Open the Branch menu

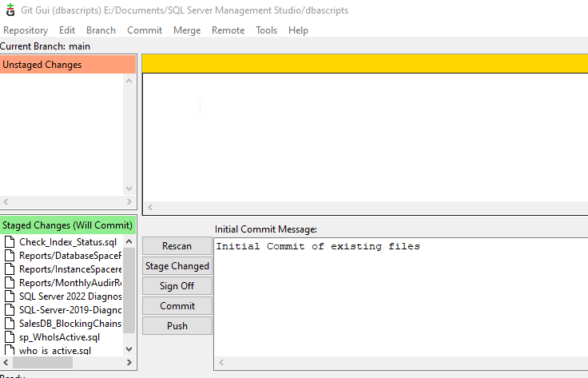click(x=101, y=30)
